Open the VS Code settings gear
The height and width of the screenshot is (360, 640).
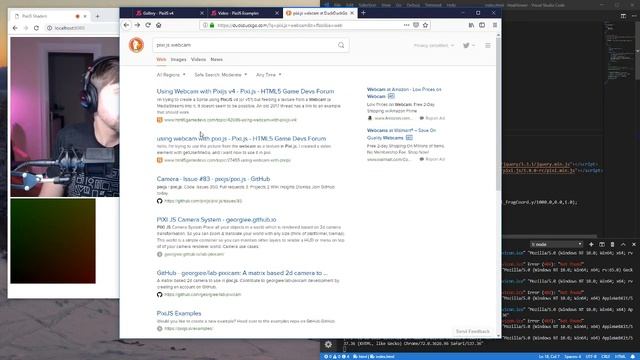click(328, 344)
